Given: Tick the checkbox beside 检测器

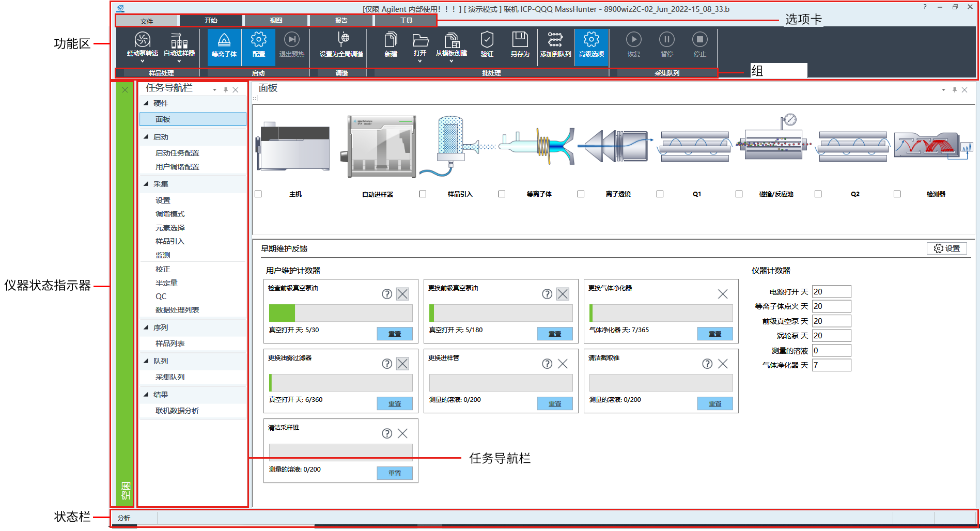Looking at the screenshot, I should pos(897,194).
